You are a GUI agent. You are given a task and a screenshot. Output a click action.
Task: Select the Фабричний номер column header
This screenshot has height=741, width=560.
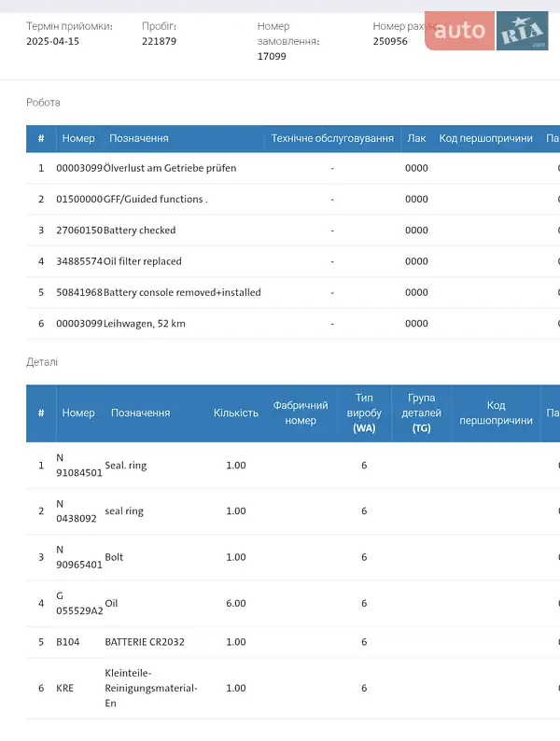point(301,412)
